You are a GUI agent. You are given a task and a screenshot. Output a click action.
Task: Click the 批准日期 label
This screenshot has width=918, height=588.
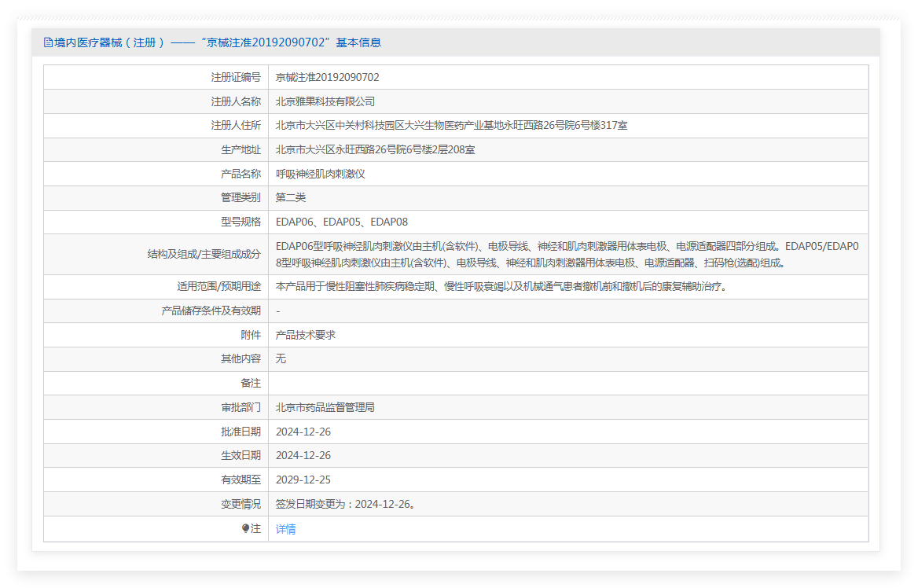pyautogui.click(x=241, y=432)
